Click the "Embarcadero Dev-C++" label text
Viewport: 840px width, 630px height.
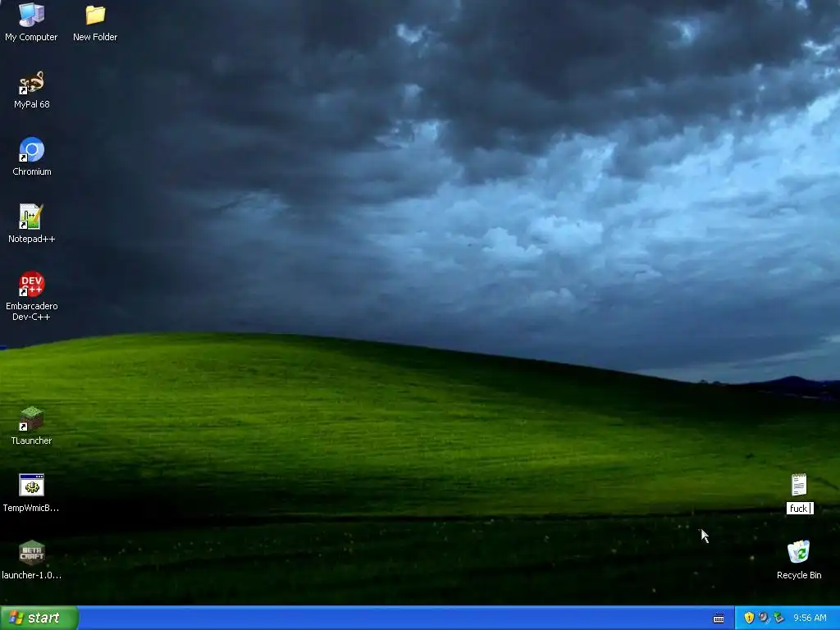pyautogui.click(x=32, y=311)
